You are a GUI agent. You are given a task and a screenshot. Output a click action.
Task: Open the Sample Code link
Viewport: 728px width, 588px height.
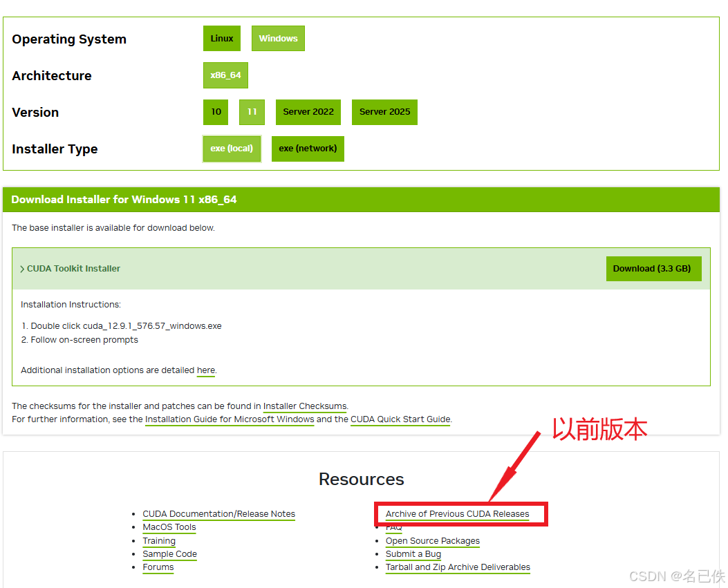pos(169,554)
